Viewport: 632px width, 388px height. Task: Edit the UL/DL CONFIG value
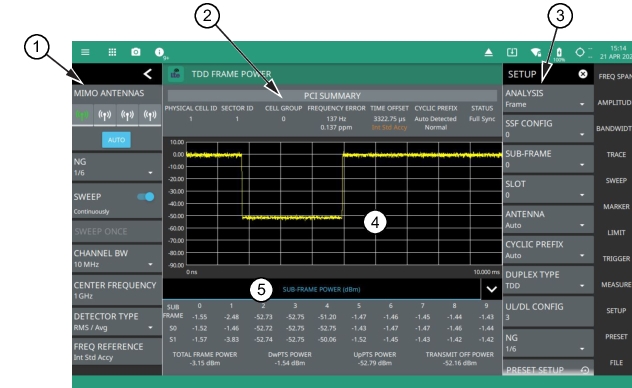pyautogui.click(x=548, y=311)
